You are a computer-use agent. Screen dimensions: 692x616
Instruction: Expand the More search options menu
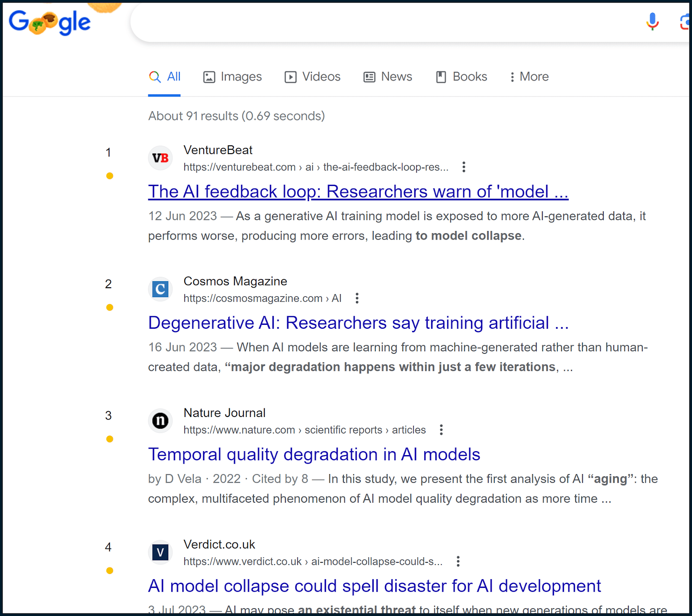(x=529, y=77)
